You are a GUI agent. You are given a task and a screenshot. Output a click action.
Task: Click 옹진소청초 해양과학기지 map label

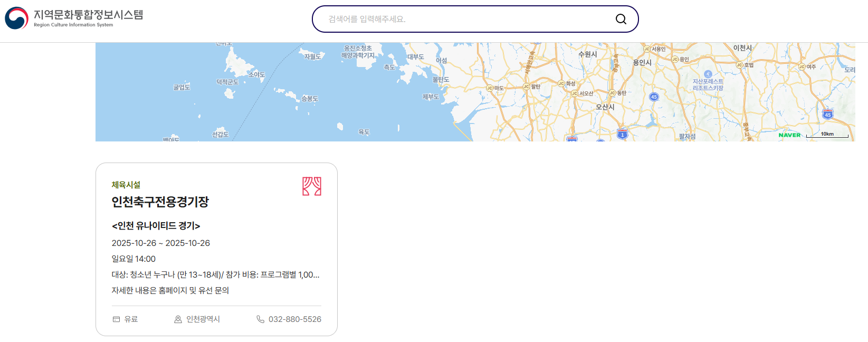coord(358,52)
